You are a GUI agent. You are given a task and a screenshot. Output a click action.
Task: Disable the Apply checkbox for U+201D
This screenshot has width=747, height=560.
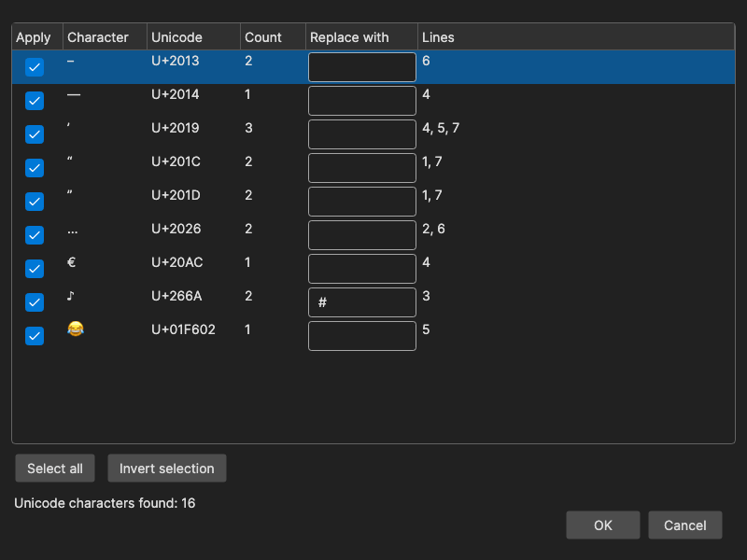[35, 202]
